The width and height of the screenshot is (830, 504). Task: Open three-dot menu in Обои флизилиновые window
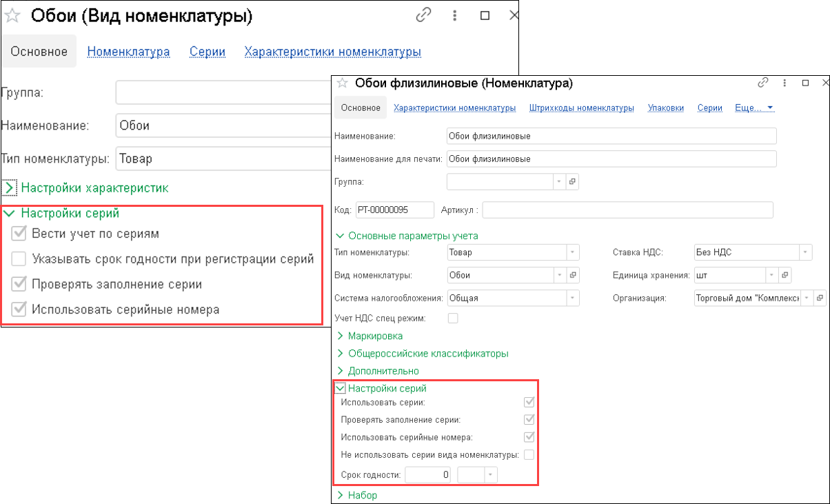[x=785, y=83]
